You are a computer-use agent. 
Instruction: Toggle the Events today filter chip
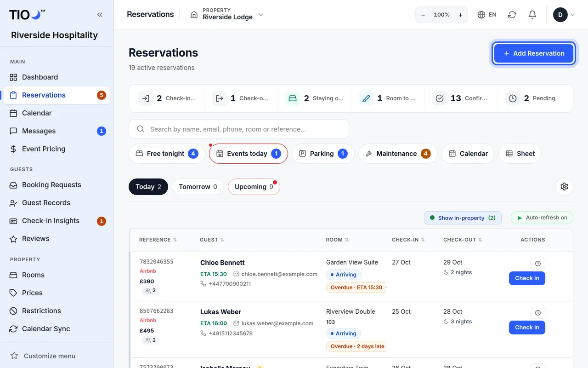click(x=249, y=154)
